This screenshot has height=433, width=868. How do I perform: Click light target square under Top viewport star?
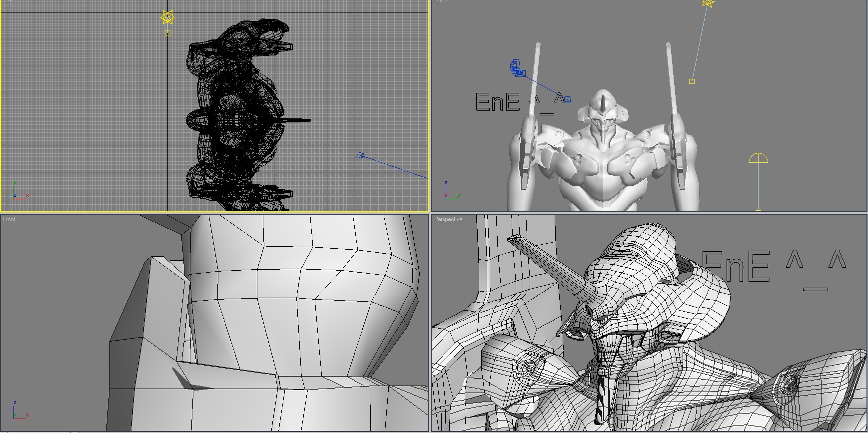(x=167, y=33)
